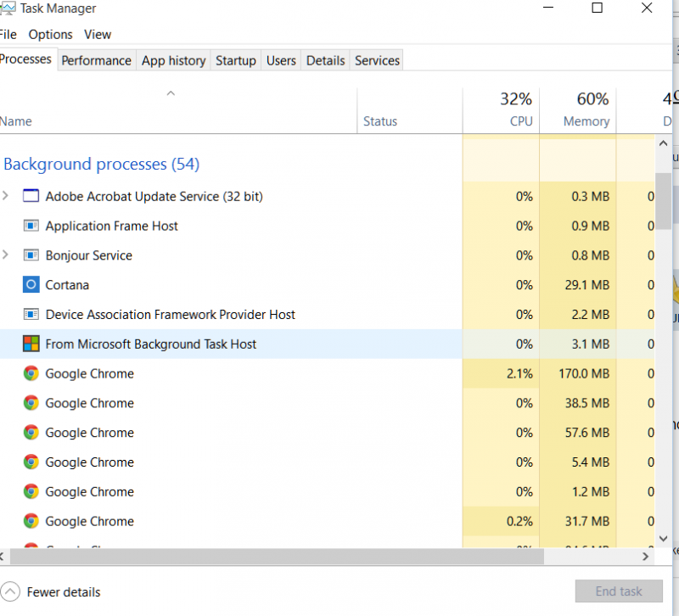Click the 57.6 MB memory value
679x616 pixels.
[586, 433]
